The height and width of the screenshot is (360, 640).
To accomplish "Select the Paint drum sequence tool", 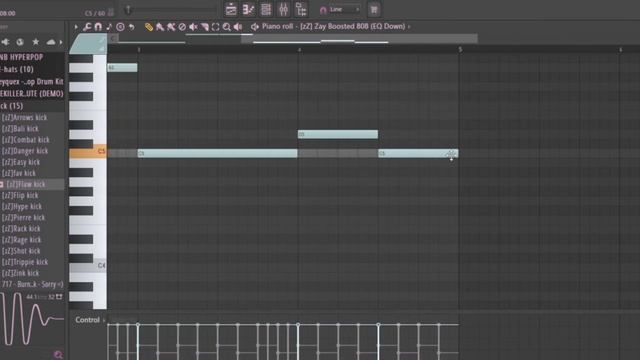I will pos(171,27).
